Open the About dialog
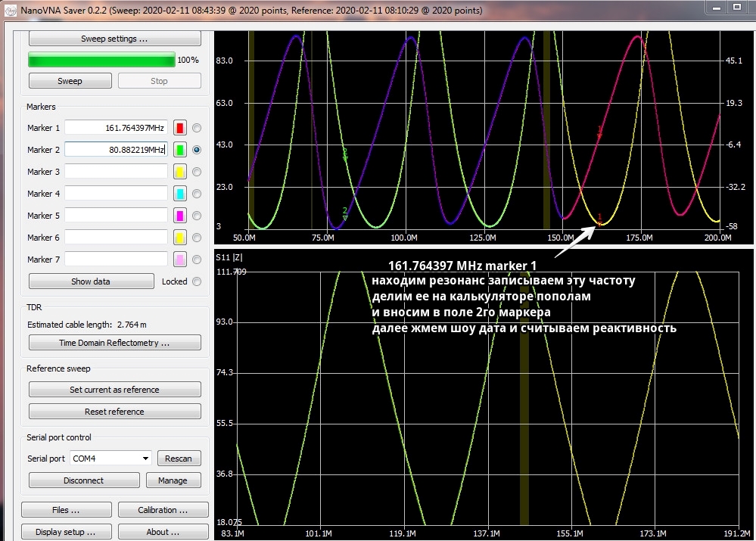This screenshot has width=756, height=541. tap(163, 532)
